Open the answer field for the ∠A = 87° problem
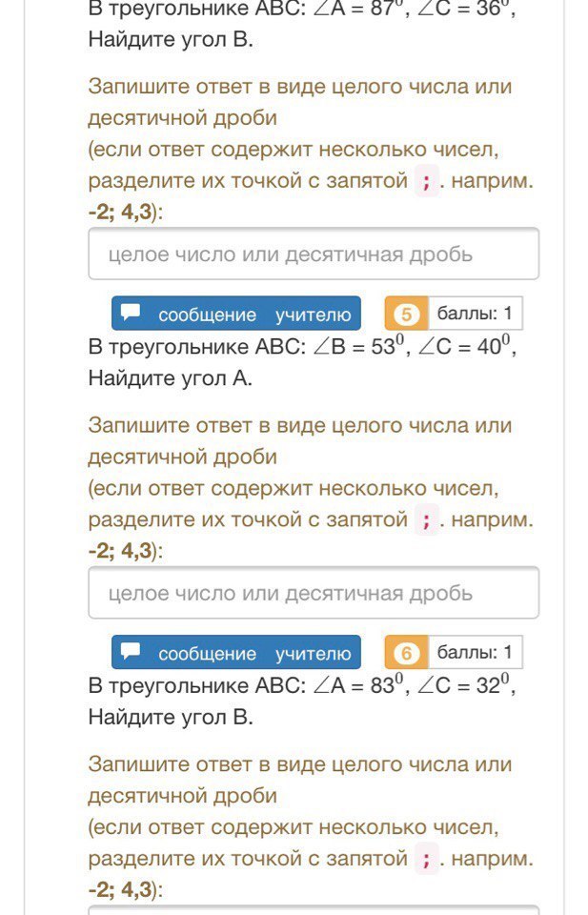Image resolution: width=588 pixels, height=915 pixels. point(314,254)
